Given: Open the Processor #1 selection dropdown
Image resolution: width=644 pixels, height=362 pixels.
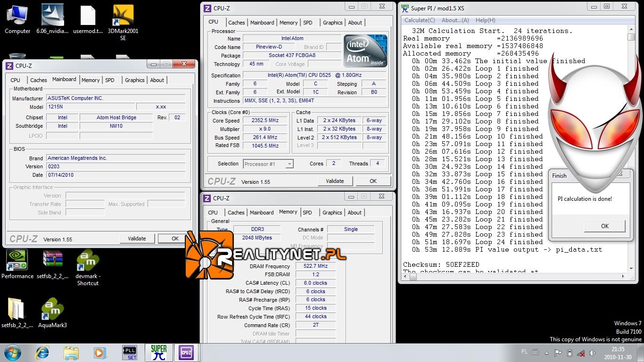Looking at the screenshot, I should [x=268, y=164].
